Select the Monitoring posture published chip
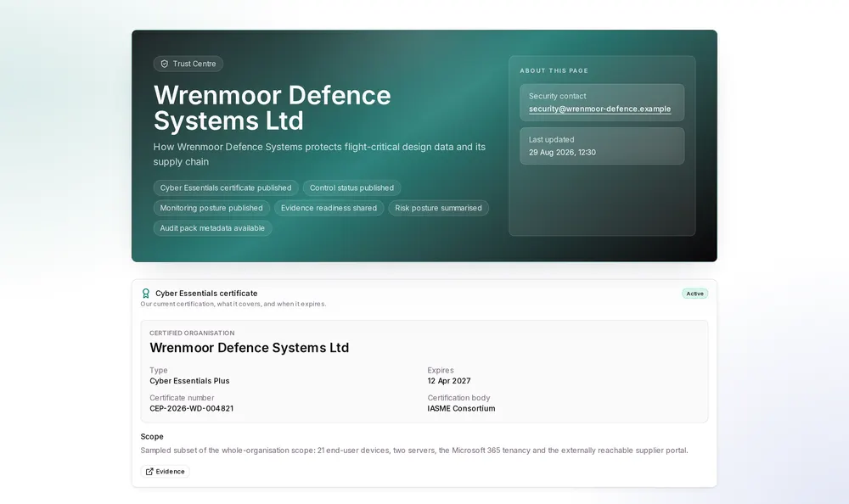The width and height of the screenshot is (849, 504). point(211,208)
